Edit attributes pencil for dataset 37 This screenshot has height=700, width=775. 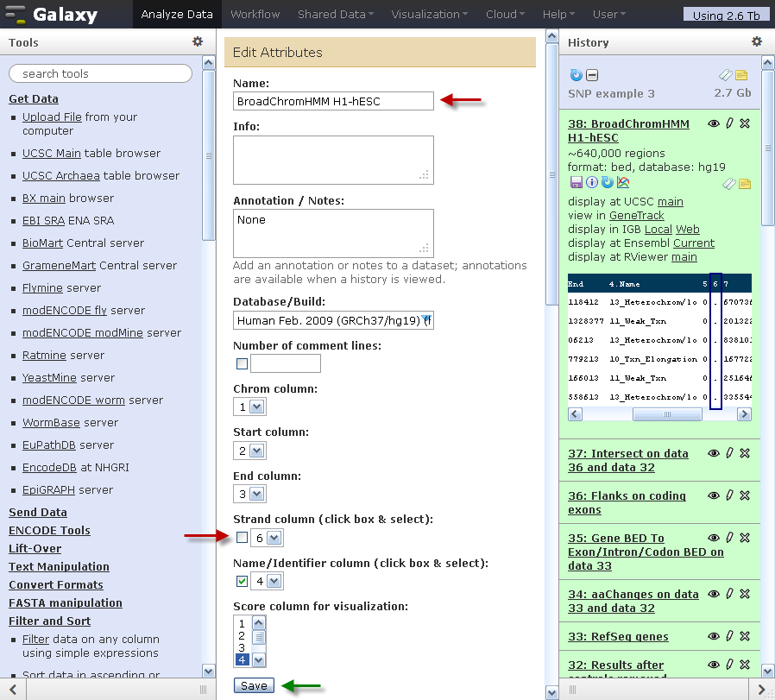click(729, 453)
